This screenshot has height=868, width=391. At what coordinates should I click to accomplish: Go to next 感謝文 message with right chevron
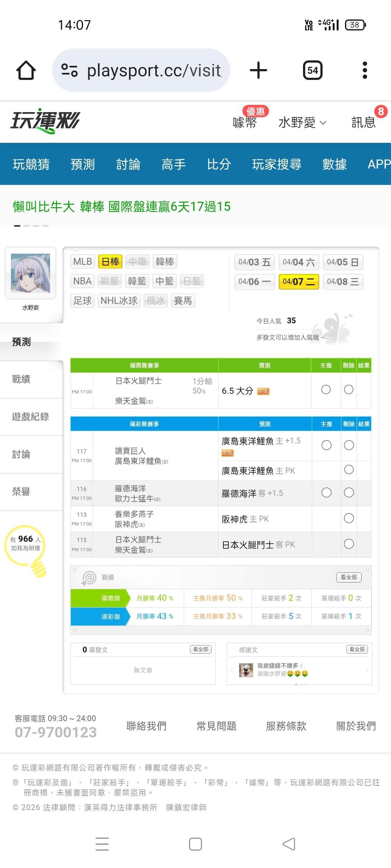tap(367, 670)
